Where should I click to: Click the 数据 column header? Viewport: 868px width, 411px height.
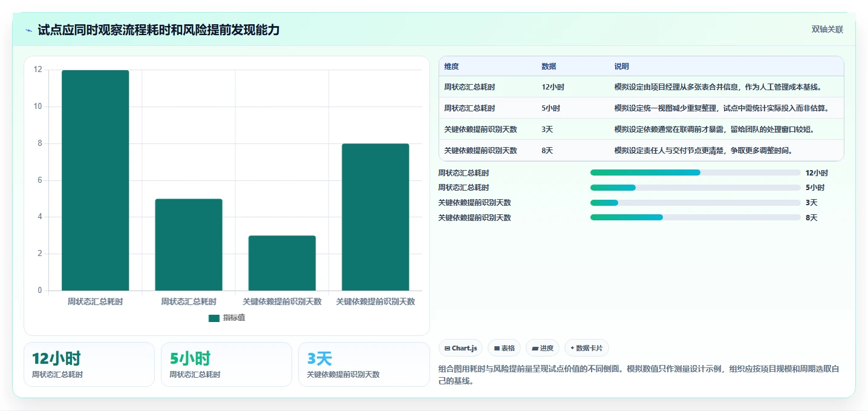click(x=549, y=67)
